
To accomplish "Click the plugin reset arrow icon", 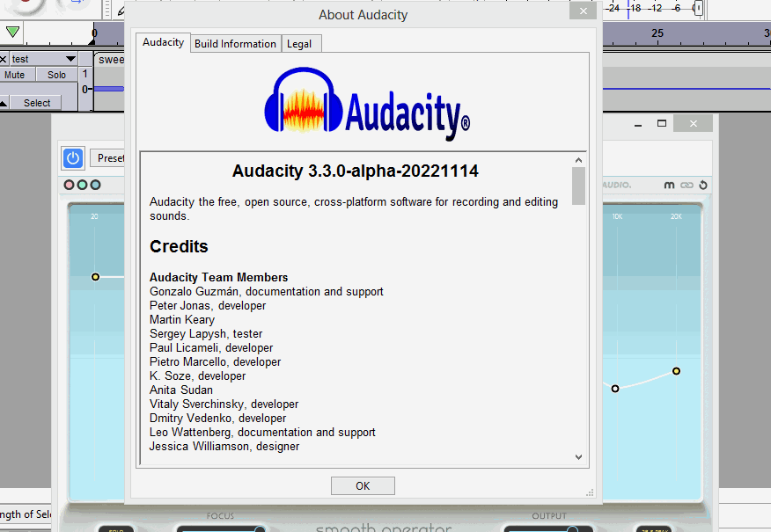I will point(702,186).
